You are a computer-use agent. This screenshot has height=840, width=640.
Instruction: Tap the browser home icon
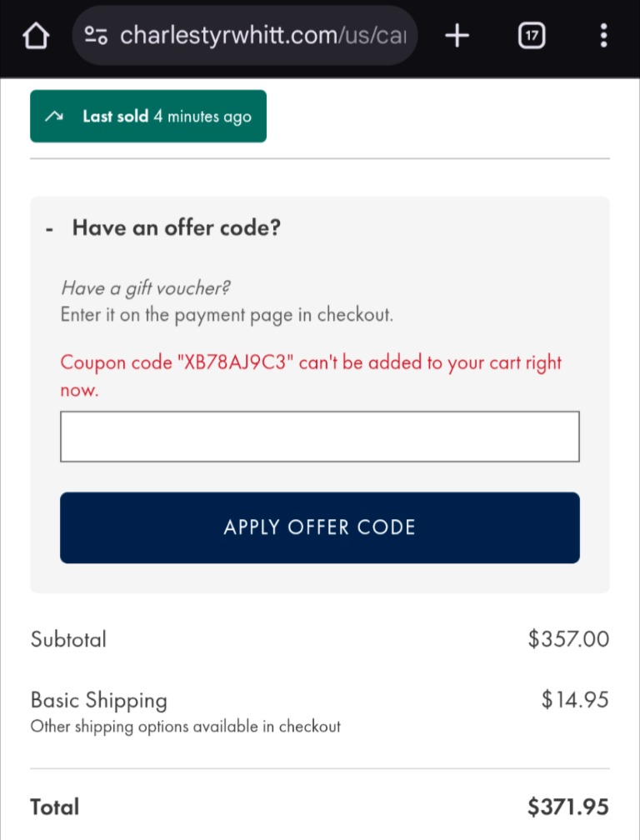coord(33,36)
